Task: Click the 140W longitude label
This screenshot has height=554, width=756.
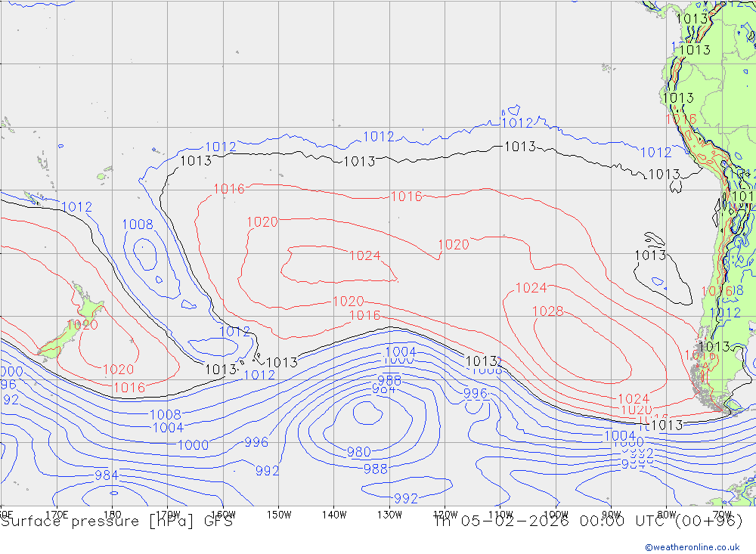Action: [334, 515]
